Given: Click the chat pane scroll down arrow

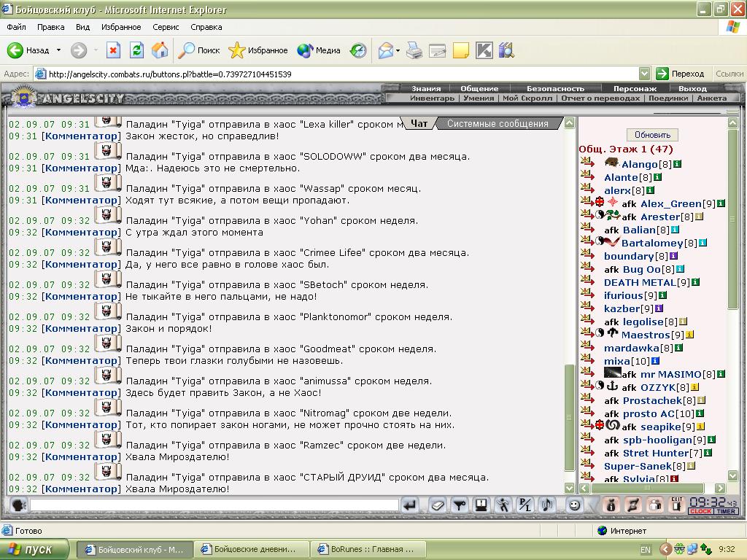Looking at the screenshot, I should pyautogui.click(x=569, y=488).
